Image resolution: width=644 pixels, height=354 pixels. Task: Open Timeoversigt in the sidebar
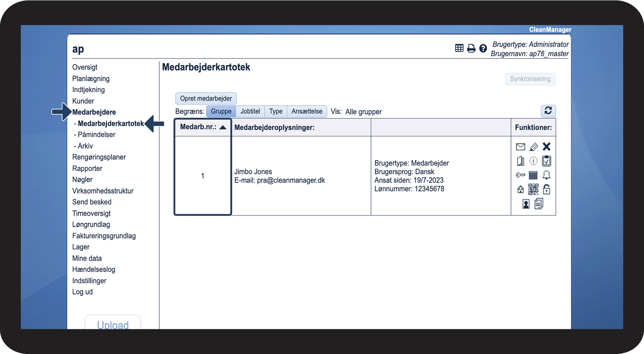pyautogui.click(x=91, y=213)
